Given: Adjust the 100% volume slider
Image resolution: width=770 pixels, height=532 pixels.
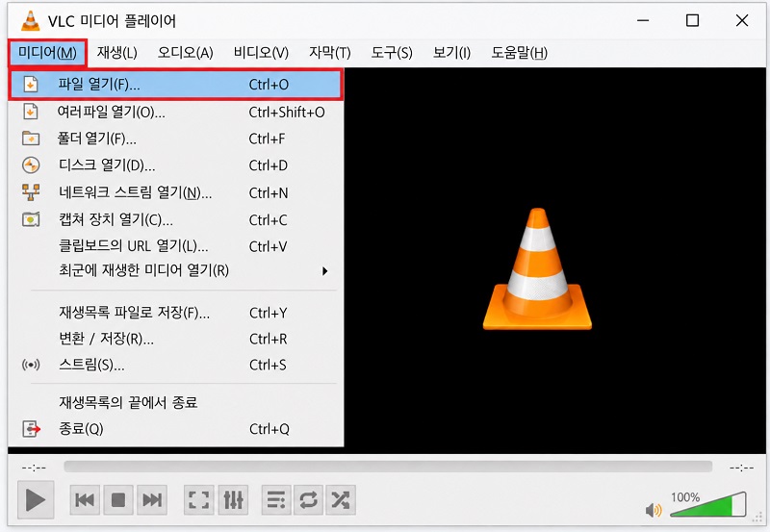Looking at the screenshot, I should pyautogui.click(x=708, y=504).
